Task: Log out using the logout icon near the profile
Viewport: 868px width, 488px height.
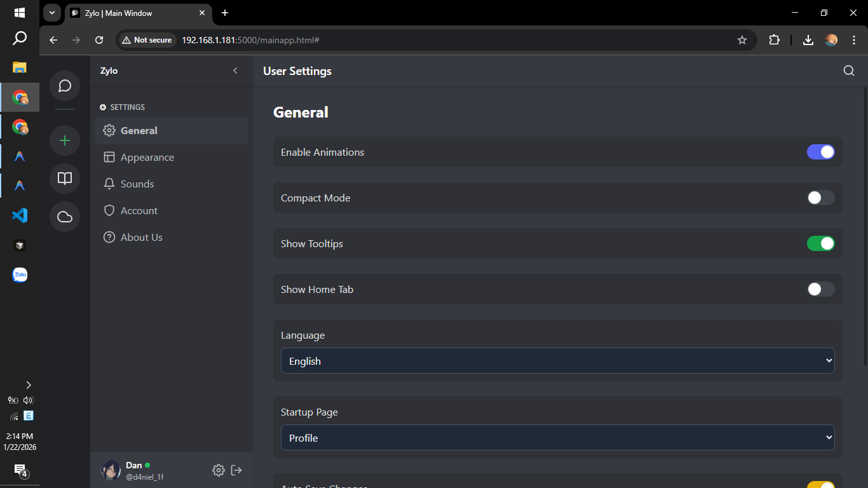Action: [236, 470]
